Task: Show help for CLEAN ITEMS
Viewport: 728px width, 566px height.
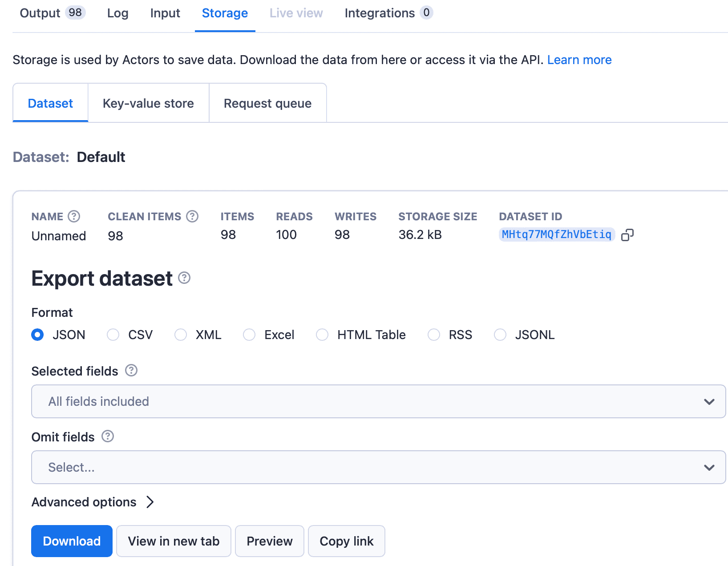Action: pos(192,216)
